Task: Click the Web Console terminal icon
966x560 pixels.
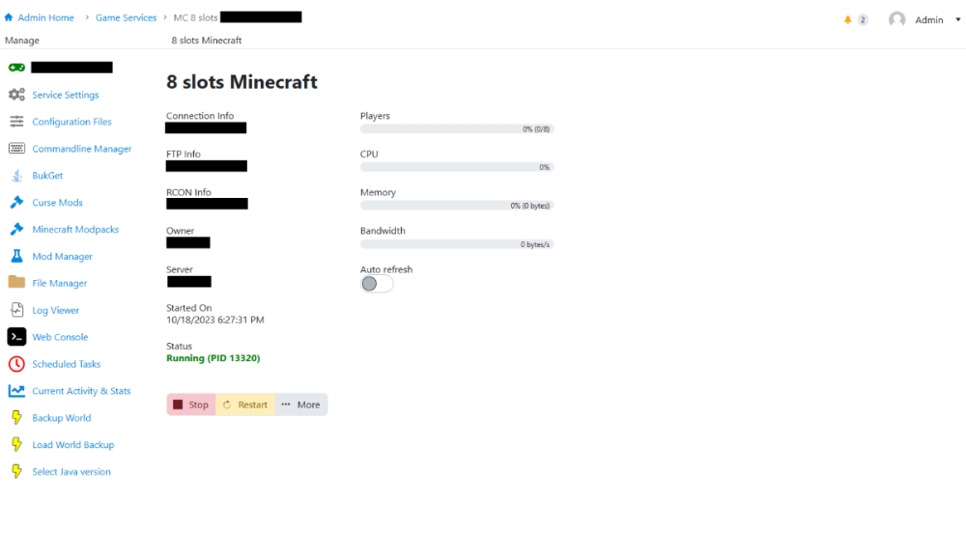Action: pyautogui.click(x=16, y=337)
